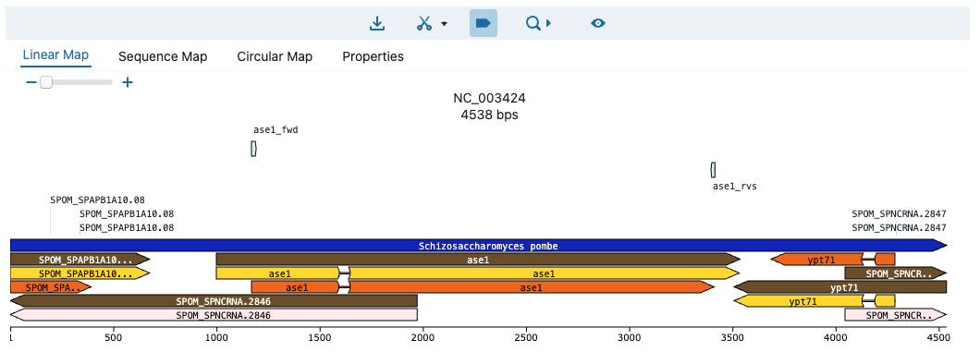This screenshot has width=980, height=364.
Task: Select the pink SPOM_SPNCRNA.2846 feature
Action: point(214,315)
